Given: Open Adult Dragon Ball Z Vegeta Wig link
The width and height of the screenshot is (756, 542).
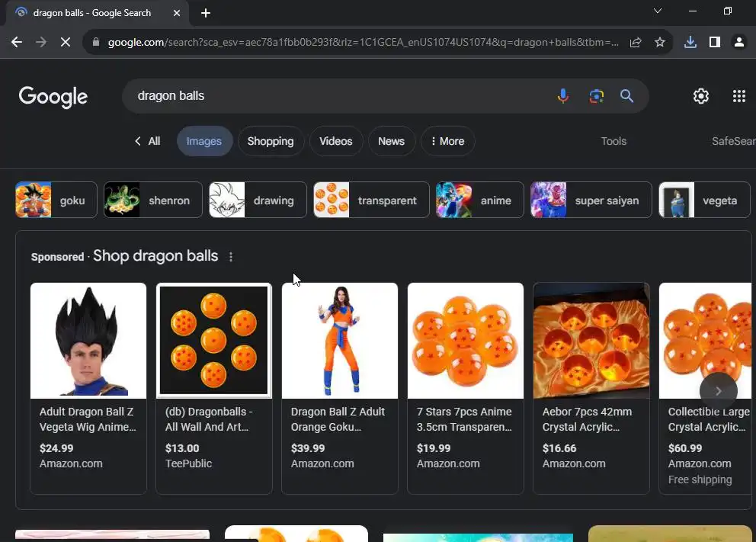Looking at the screenshot, I should tap(88, 419).
